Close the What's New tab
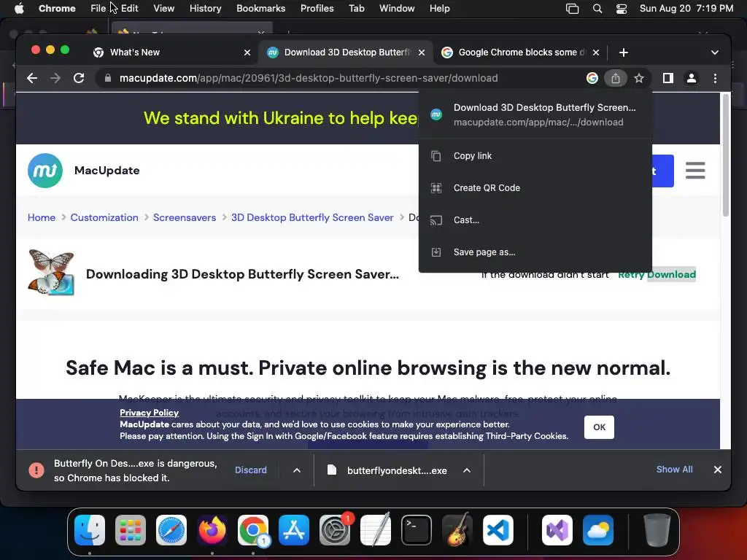The image size is (747, 560). point(247,52)
